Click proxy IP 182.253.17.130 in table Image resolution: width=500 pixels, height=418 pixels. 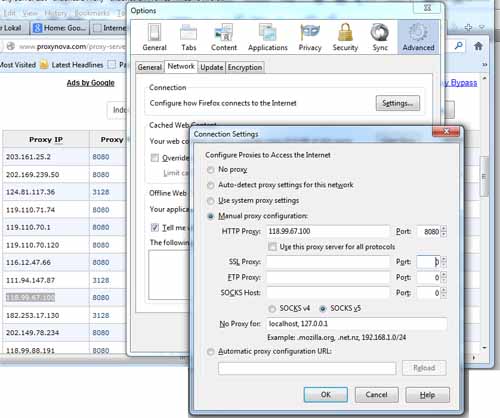click(32, 315)
